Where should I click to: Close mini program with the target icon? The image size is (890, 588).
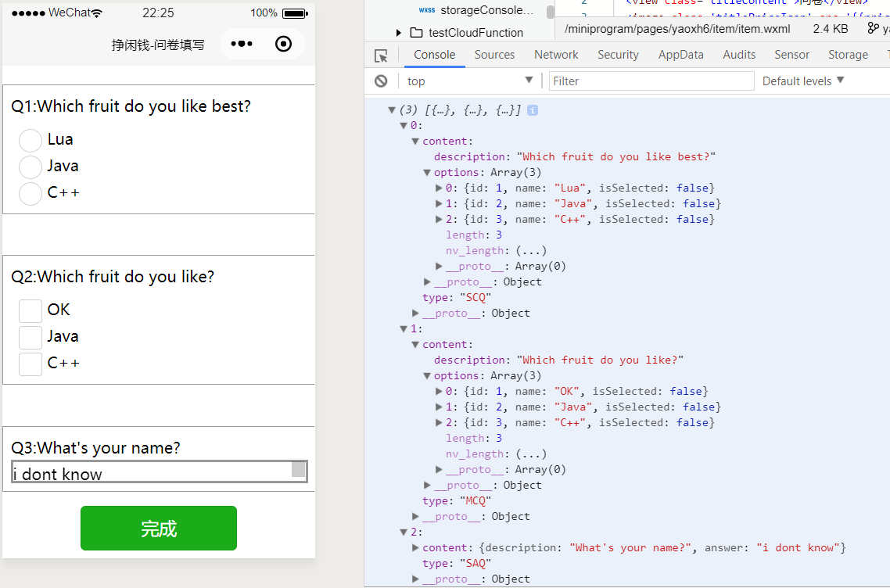[x=283, y=44]
